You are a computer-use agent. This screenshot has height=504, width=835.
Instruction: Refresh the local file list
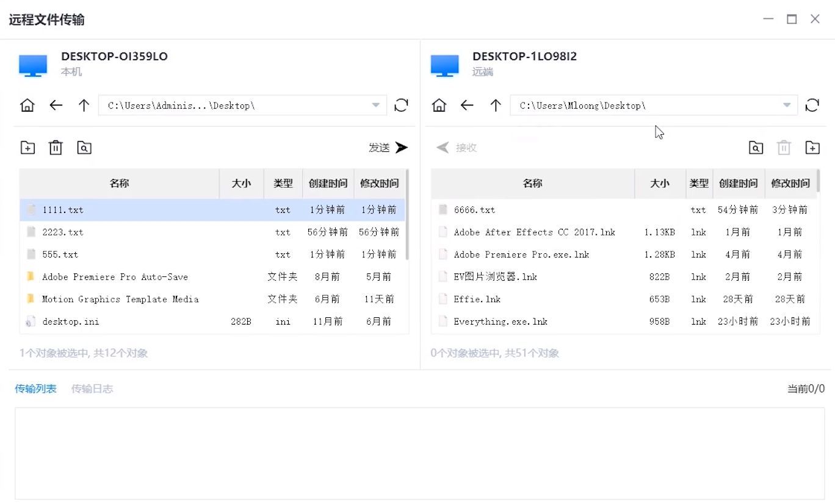pyautogui.click(x=401, y=106)
